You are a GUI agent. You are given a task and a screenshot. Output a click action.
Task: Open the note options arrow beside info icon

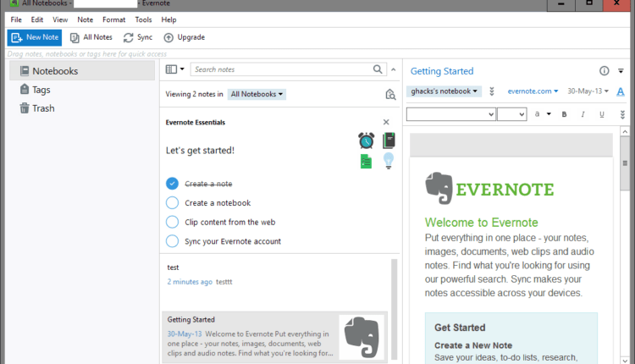621,71
